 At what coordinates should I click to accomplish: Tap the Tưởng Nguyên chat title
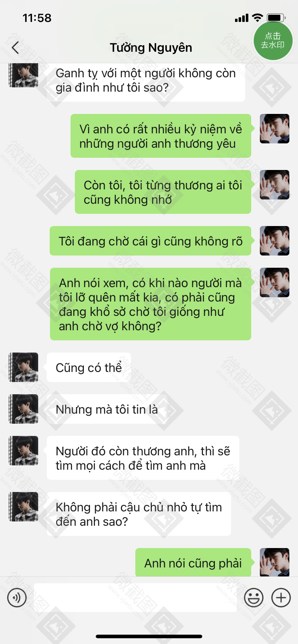pyautogui.click(x=151, y=47)
